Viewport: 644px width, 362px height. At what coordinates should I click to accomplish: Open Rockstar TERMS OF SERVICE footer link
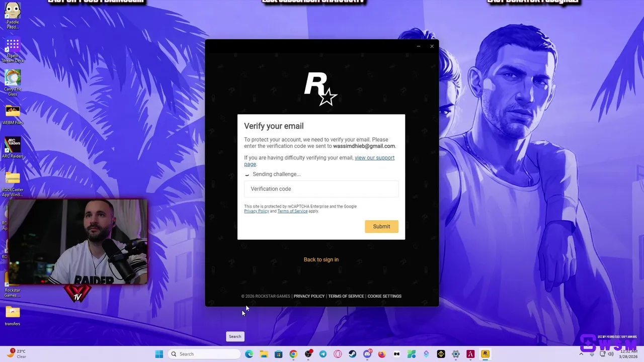(346, 296)
